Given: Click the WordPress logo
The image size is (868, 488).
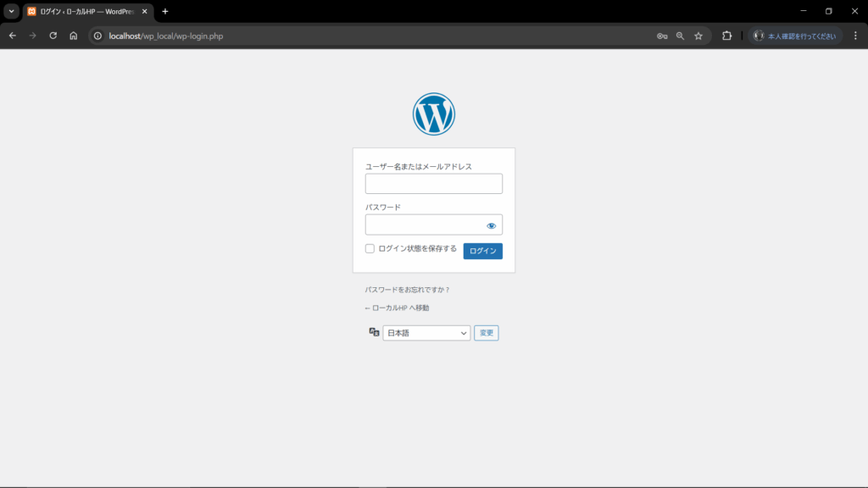Looking at the screenshot, I should pos(433,114).
